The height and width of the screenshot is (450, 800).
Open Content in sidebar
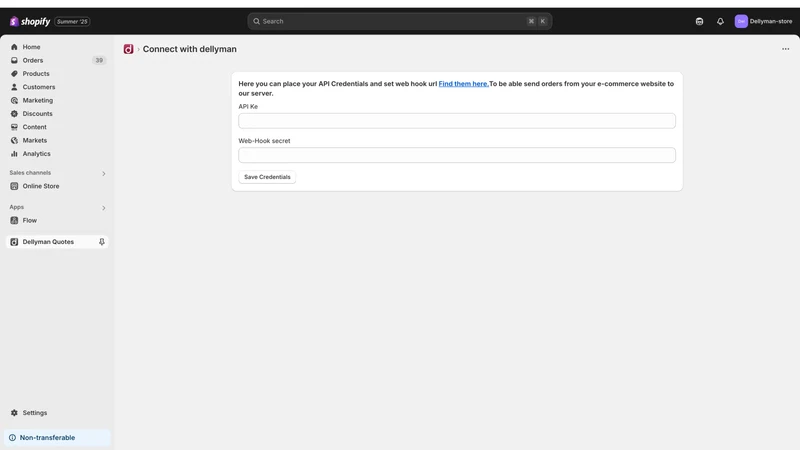pyautogui.click(x=57, y=127)
